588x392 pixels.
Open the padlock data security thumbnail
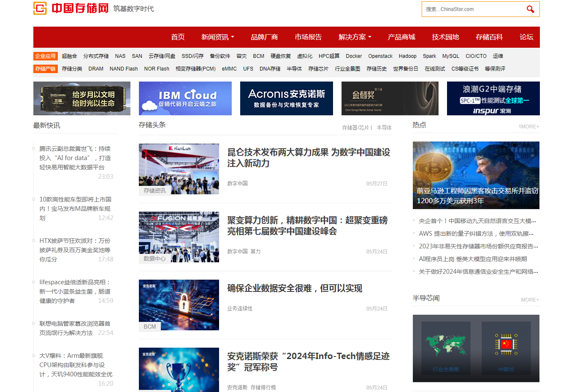[x=179, y=305]
